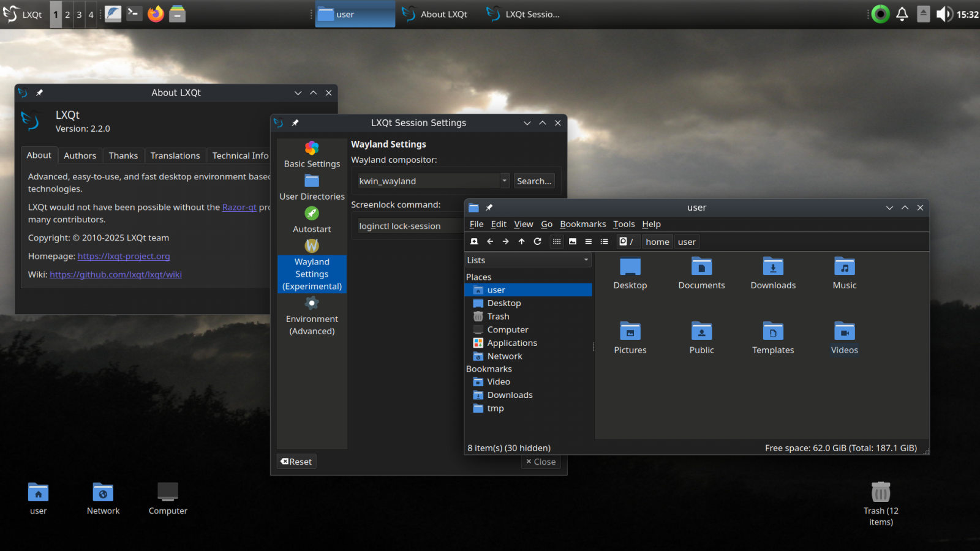Toggle icon view mode in file manager

tap(557, 241)
